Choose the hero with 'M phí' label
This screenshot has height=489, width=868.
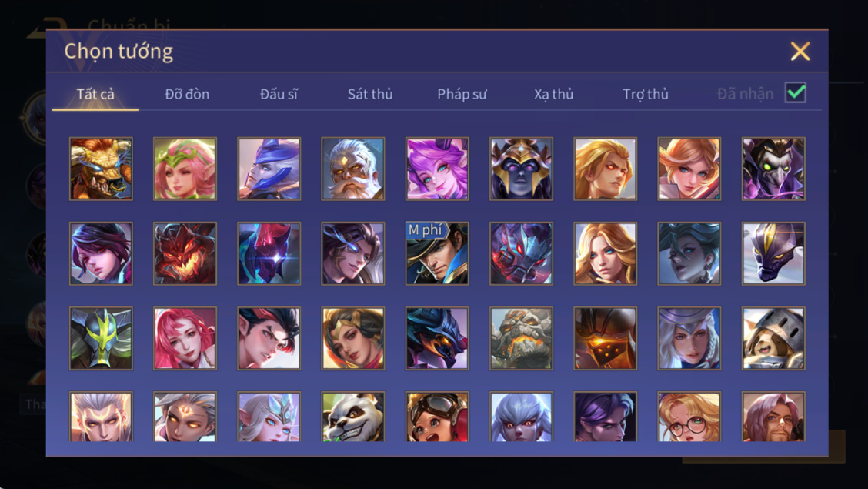coord(437,253)
